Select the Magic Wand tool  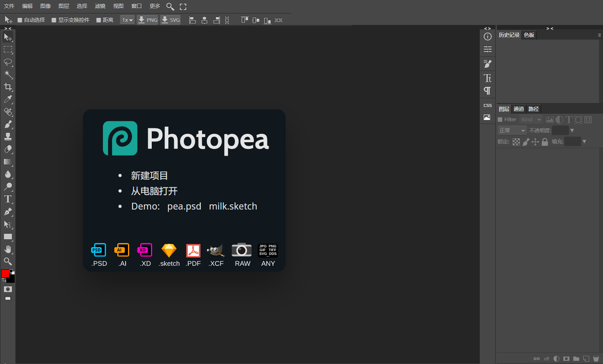[x=8, y=74]
